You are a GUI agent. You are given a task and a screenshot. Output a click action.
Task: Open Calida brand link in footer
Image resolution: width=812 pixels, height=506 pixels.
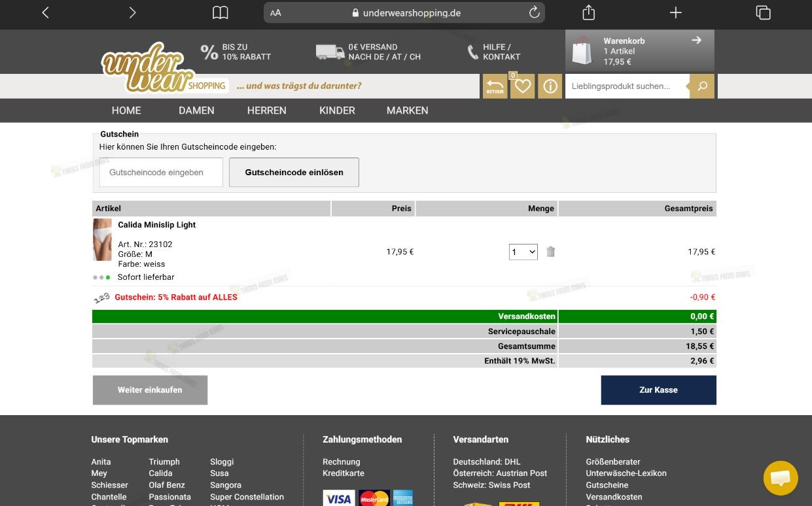pos(160,473)
